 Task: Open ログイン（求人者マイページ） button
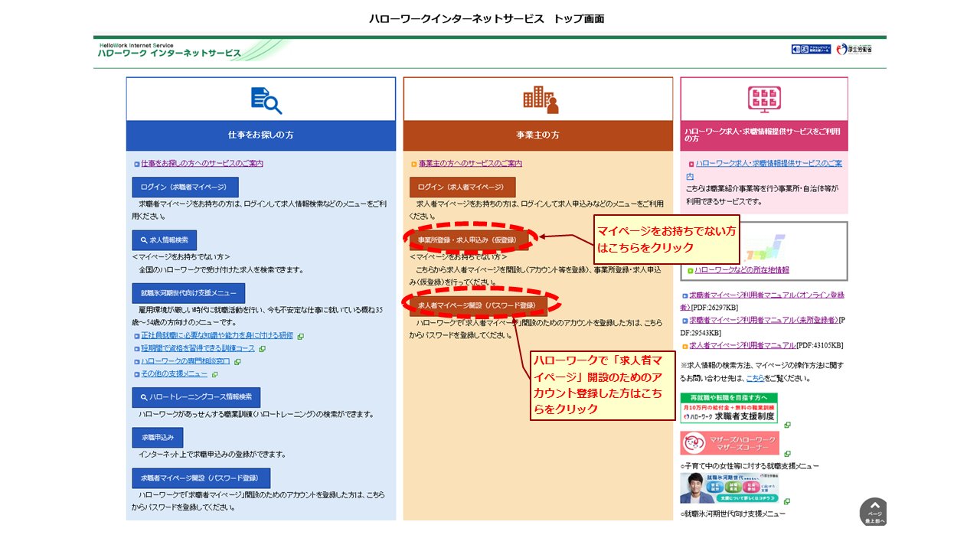point(463,187)
